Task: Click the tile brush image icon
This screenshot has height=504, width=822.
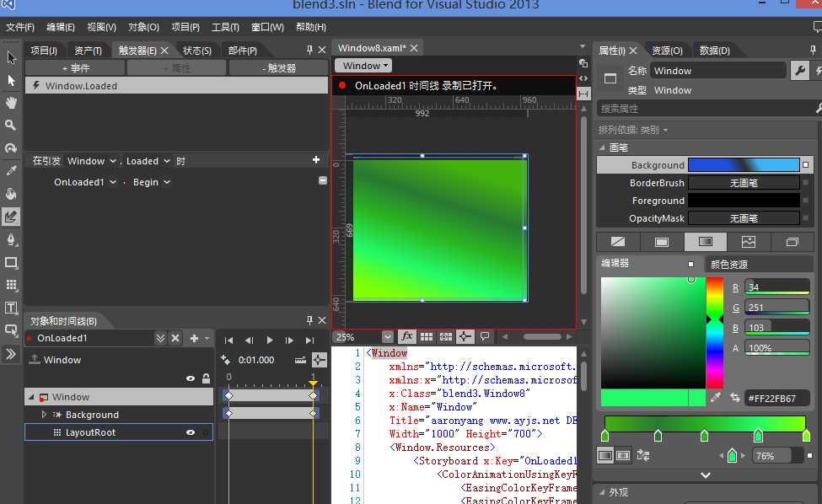Action: pyautogui.click(x=749, y=242)
